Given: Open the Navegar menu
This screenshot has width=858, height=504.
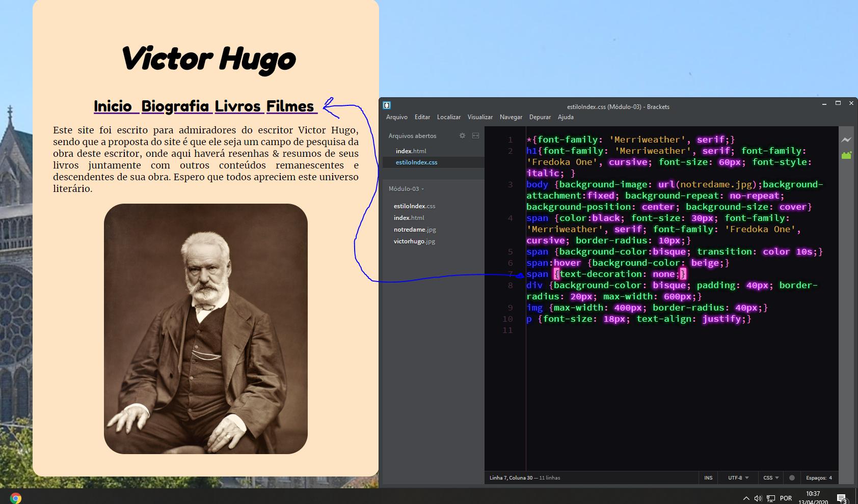Looking at the screenshot, I should point(511,117).
